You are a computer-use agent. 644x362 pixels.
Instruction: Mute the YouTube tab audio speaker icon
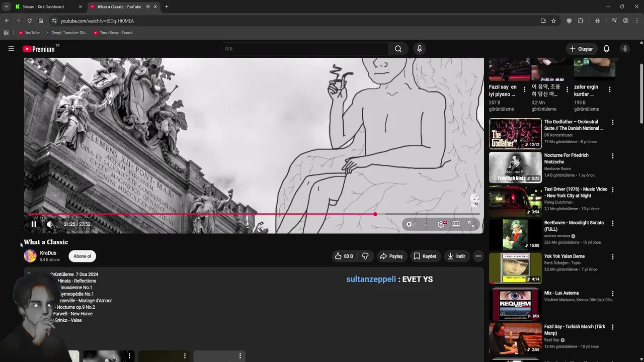pyautogui.click(x=147, y=7)
